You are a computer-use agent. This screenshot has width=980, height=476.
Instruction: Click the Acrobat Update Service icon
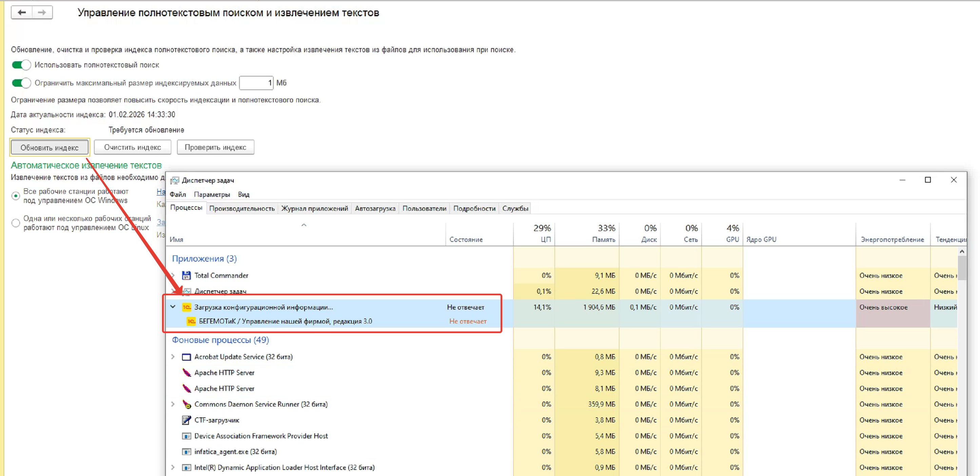coord(187,357)
